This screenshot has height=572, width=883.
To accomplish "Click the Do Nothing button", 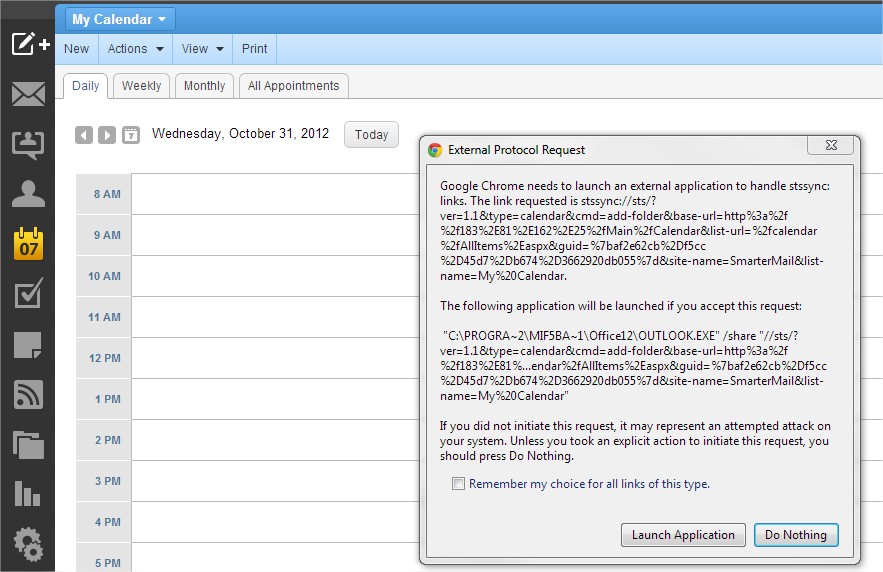I will (x=796, y=535).
